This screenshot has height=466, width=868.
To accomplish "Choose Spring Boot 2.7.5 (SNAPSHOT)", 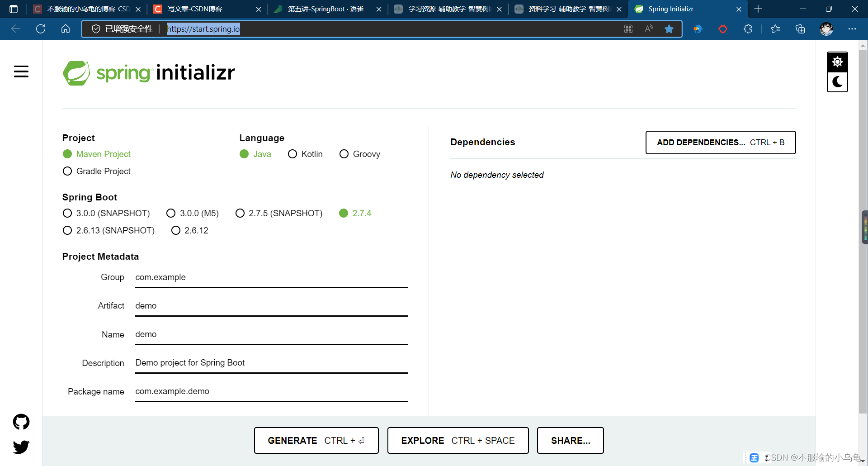I will (x=279, y=213).
